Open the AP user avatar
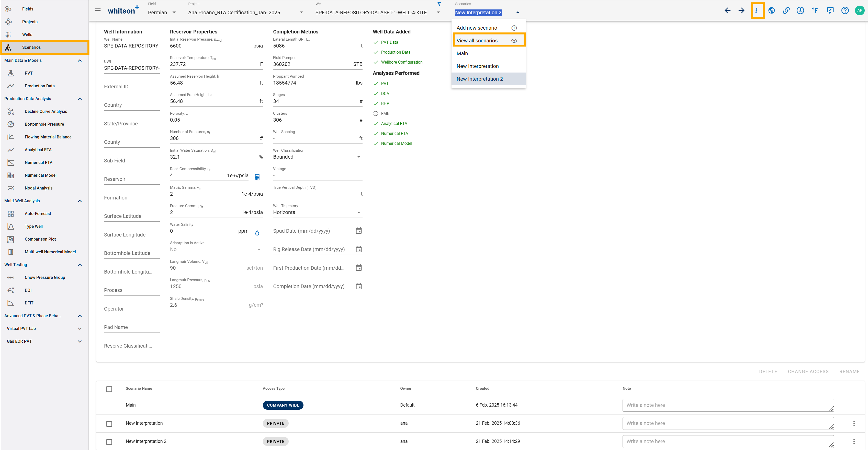This screenshot has height=450, width=868. click(x=860, y=10)
